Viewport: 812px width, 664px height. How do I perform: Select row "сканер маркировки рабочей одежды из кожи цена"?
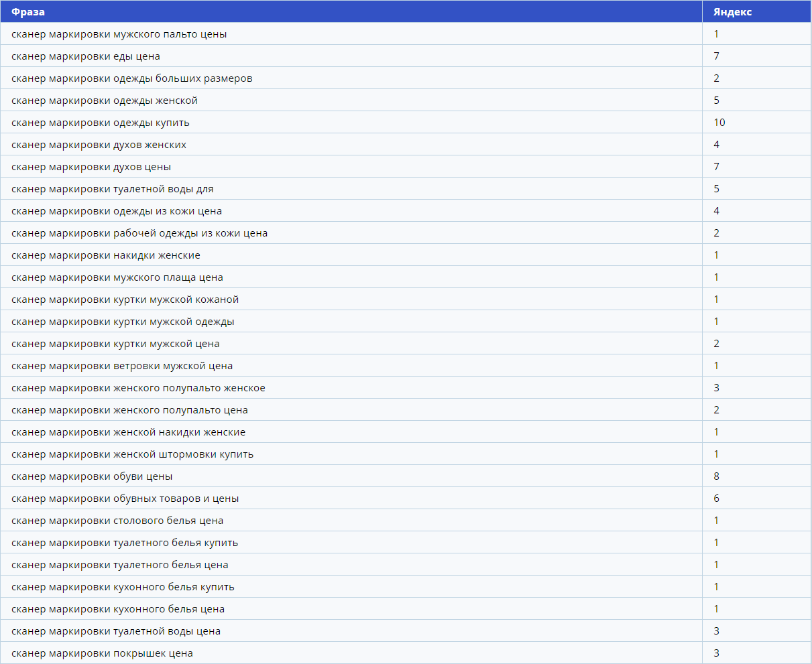(406, 233)
